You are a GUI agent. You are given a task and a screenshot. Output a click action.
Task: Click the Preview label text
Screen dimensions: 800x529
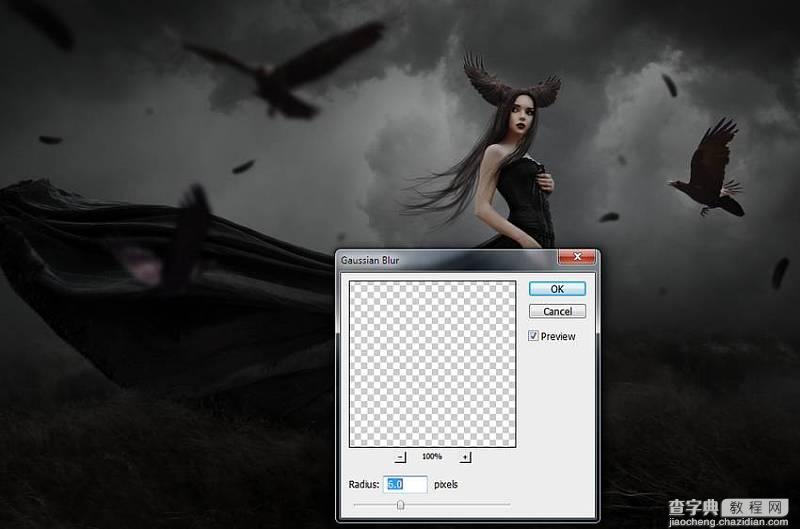click(558, 337)
